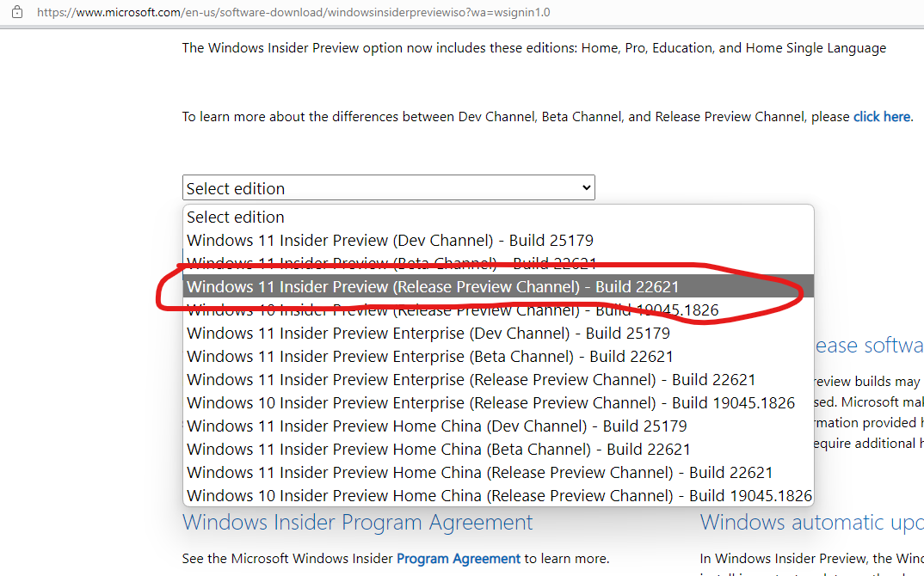The image size is (924, 576).
Task: Select Windows 10 Home China (Release Preview Channel) option
Action: (x=498, y=496)
